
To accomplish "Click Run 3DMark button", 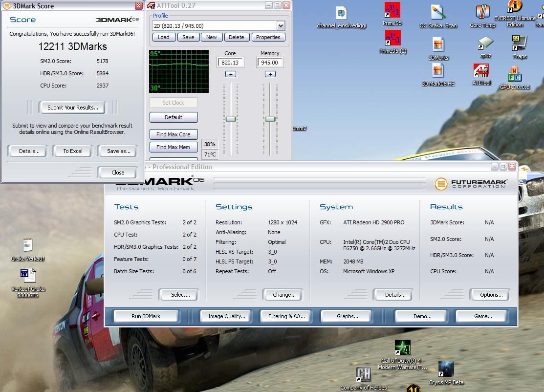I will [x=146, y=316].
